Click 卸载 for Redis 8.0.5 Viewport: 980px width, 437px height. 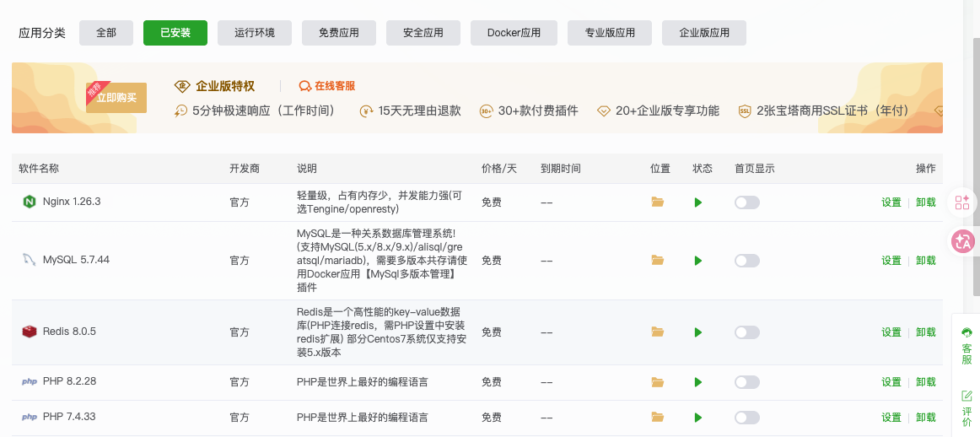[925, 332]
